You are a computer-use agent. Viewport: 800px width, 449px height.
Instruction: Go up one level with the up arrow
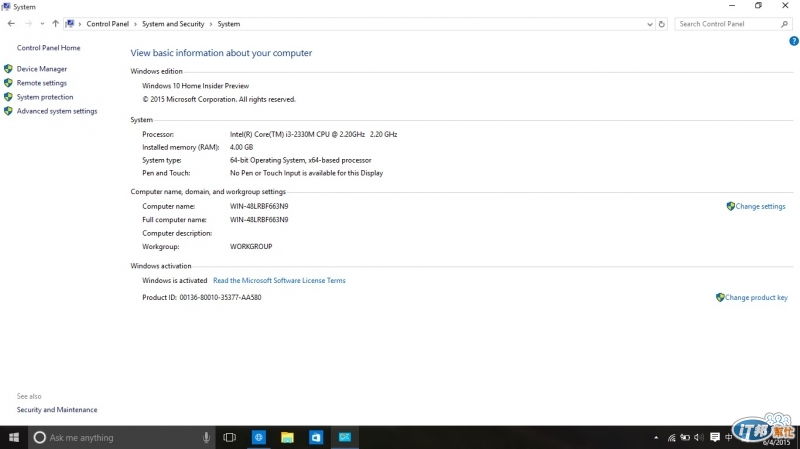55,23
